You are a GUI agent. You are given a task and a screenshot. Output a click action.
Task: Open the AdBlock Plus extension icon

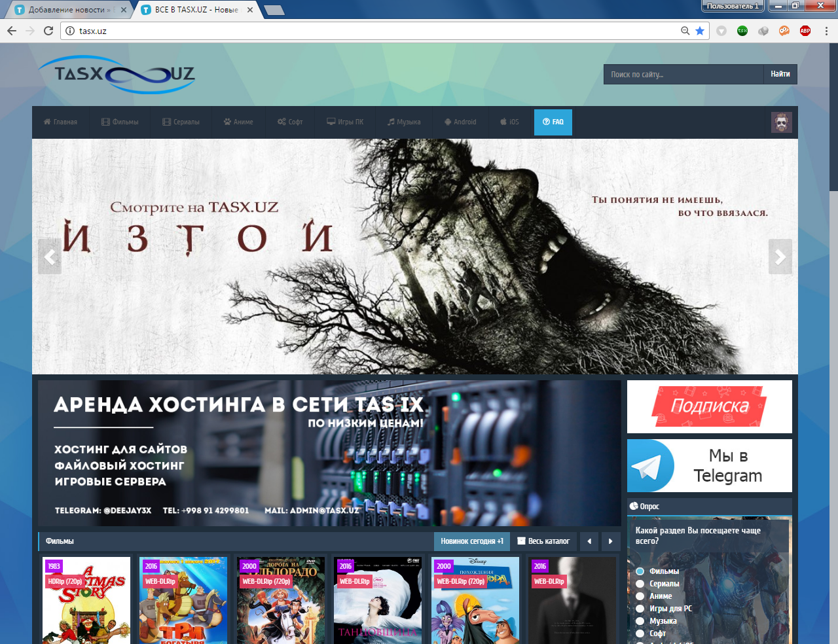(805, 31)
